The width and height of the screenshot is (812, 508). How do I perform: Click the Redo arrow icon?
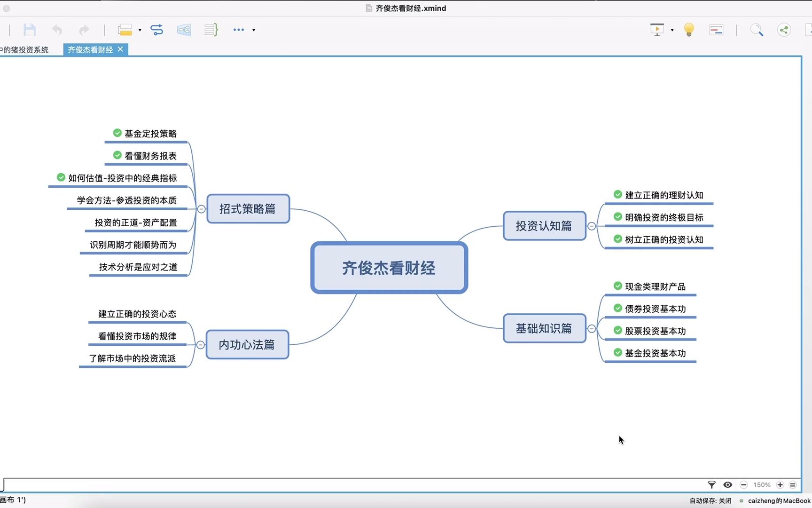[x=84, y=30]
